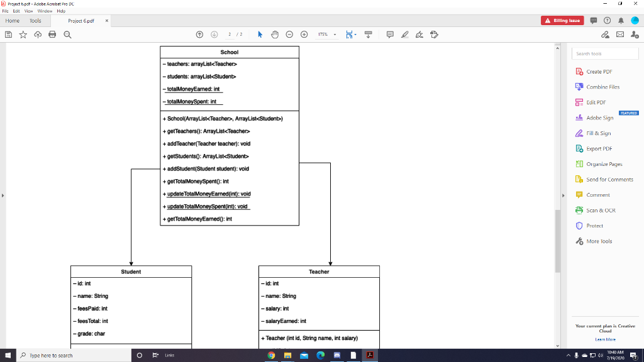Open Scan & OCR tool
The image size is (644, 362).
596,210
